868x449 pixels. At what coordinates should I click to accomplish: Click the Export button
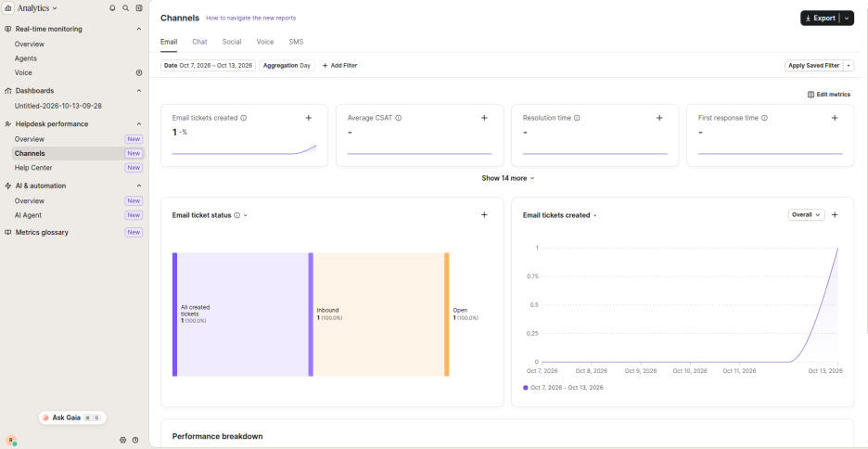821,19
